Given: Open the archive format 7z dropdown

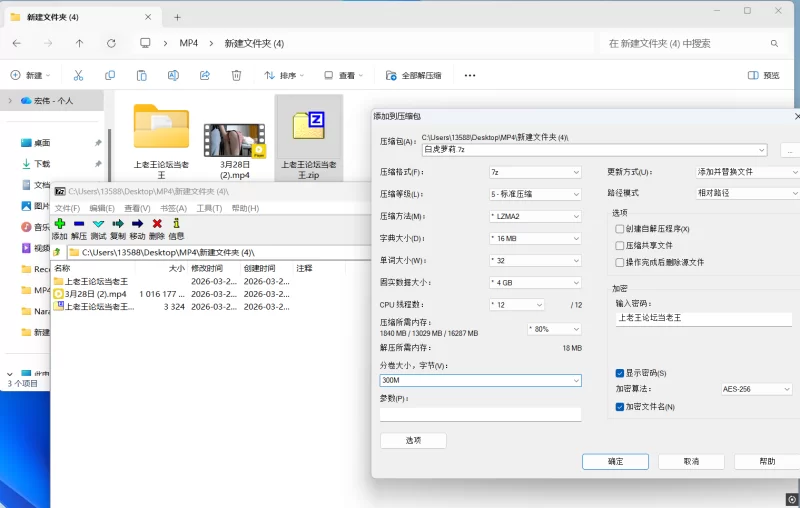Looking at the screenshot, I should tap(535, 172).
